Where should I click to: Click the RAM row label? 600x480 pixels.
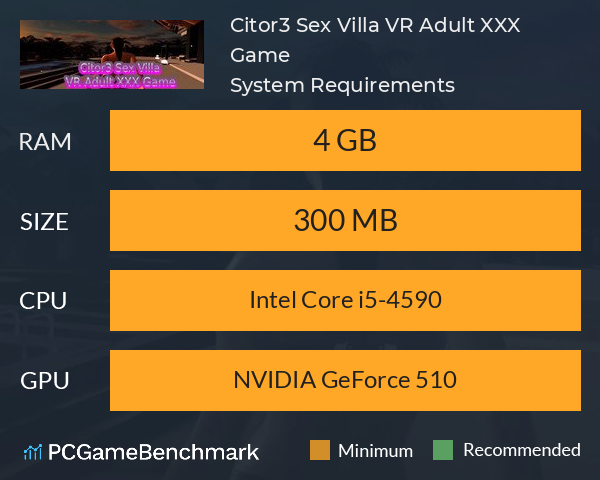[45, 142]
